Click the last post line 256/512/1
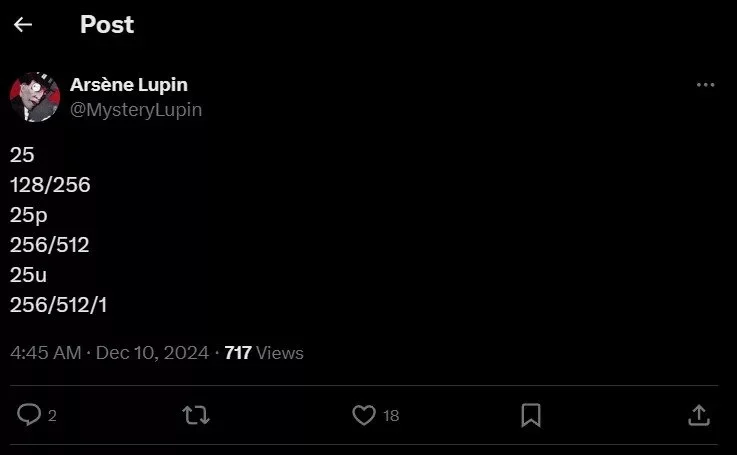 click(x=58, y=305)
